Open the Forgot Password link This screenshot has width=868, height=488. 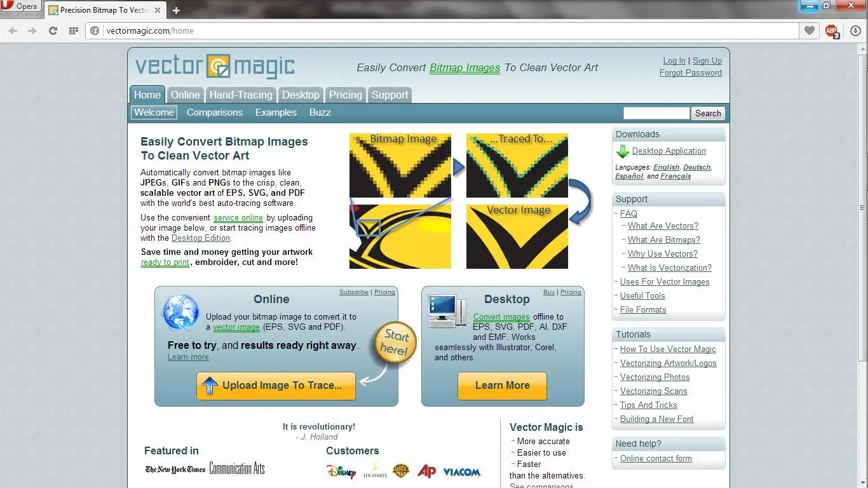(691, 73)
